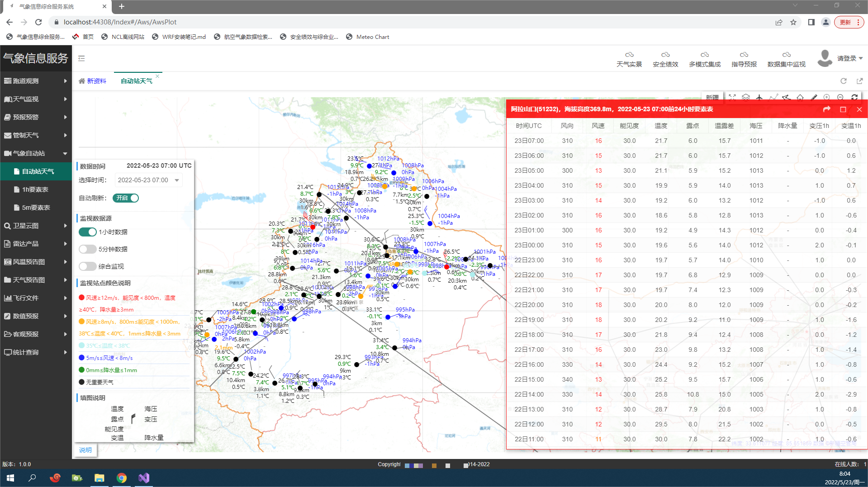868x487 pixels.
Task: Open the WRF安装笔记.md bookmark
Action: pyautogui.click(x=179, y=37)
